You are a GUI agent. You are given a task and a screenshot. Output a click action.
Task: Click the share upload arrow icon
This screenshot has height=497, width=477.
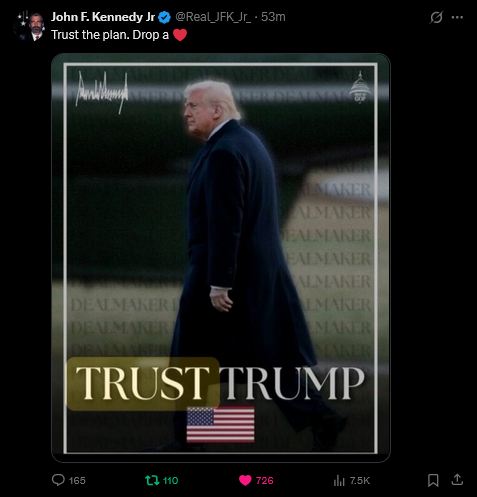pyautogui.click(x=457, y=480)
